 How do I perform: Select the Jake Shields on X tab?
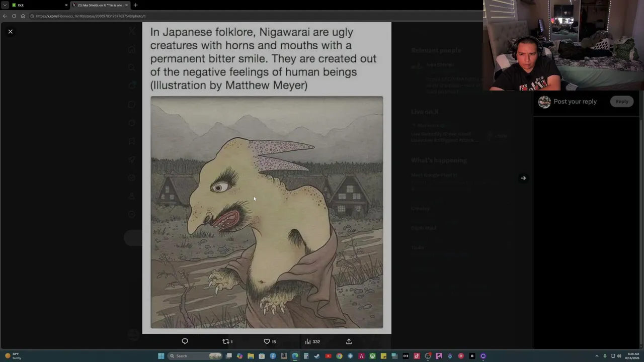click(x=100, y=5)
